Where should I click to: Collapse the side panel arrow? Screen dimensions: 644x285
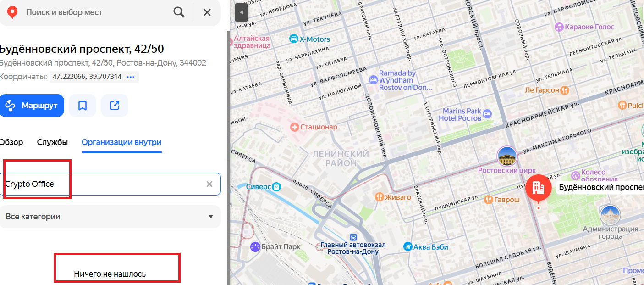tap(241, 12)
